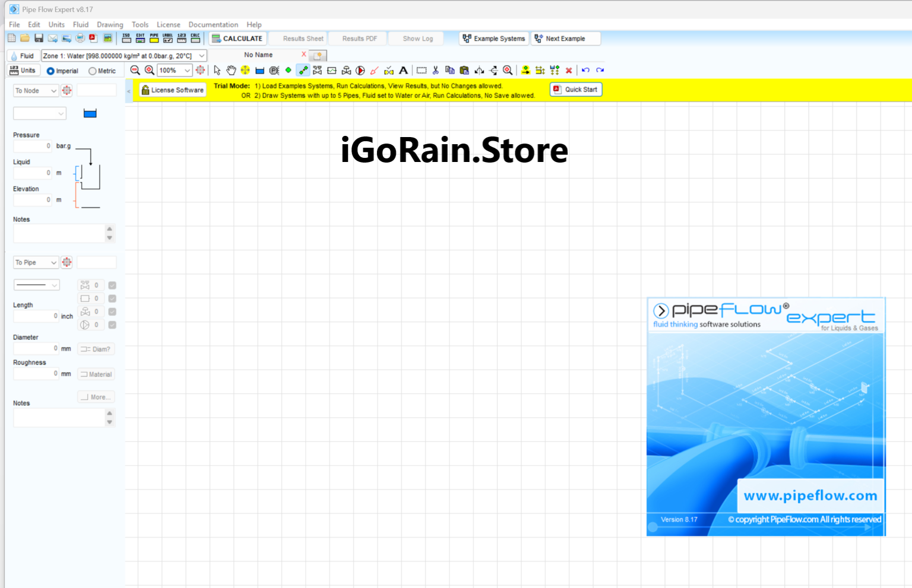Open the To Node dropdown
The width and height of the screenshot is (912, 588).
pyautogui.click(x=36, y=91)
